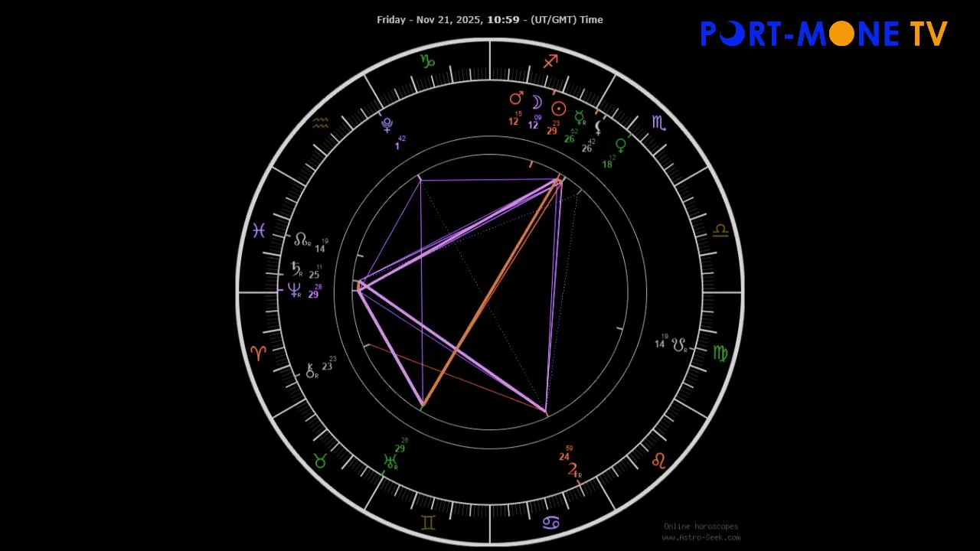Click the Taurus zodiac symbol
This screenshot has height=551, width=980.
[x=321, y=461]
